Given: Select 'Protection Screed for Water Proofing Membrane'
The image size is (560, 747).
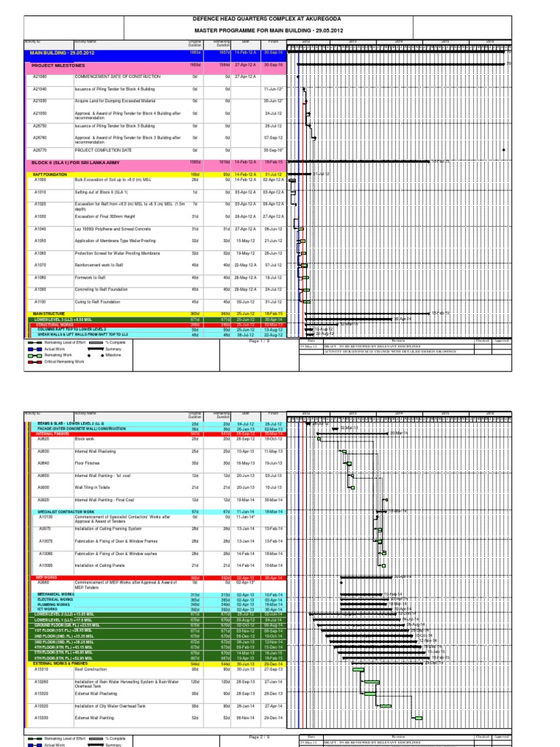Looking at the screenshot, I should click(117, 253).
